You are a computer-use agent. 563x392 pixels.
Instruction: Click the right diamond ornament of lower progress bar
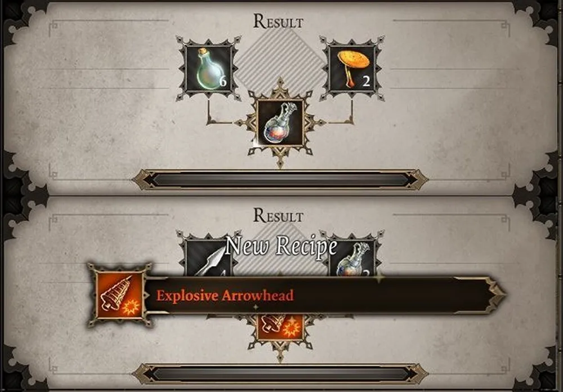[417, 373]
